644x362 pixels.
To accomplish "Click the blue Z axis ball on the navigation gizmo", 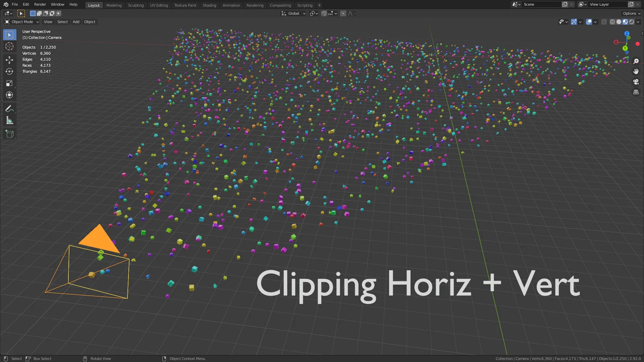I will pos(627,34).
